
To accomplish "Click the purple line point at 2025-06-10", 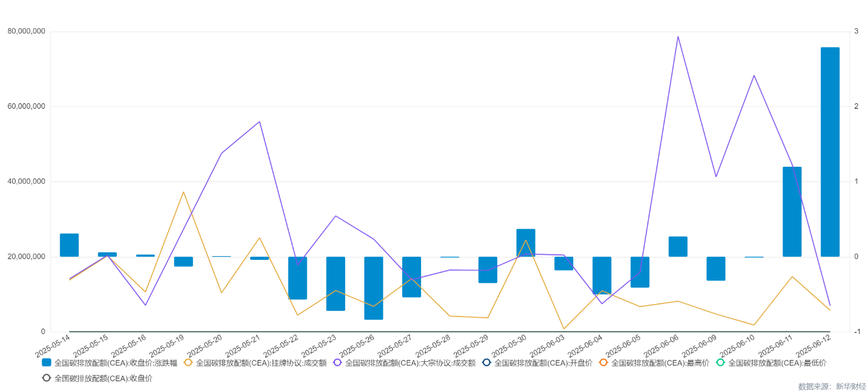I will point(754,76).
